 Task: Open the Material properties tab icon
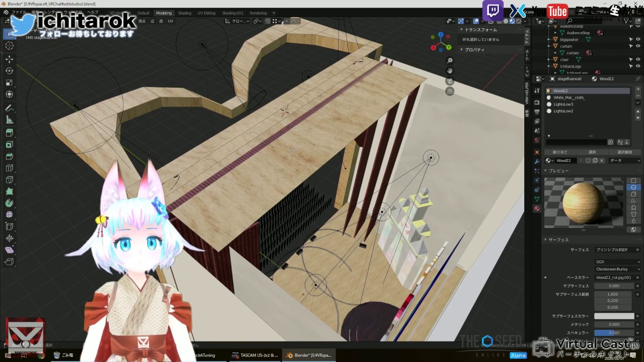(537, 209)
